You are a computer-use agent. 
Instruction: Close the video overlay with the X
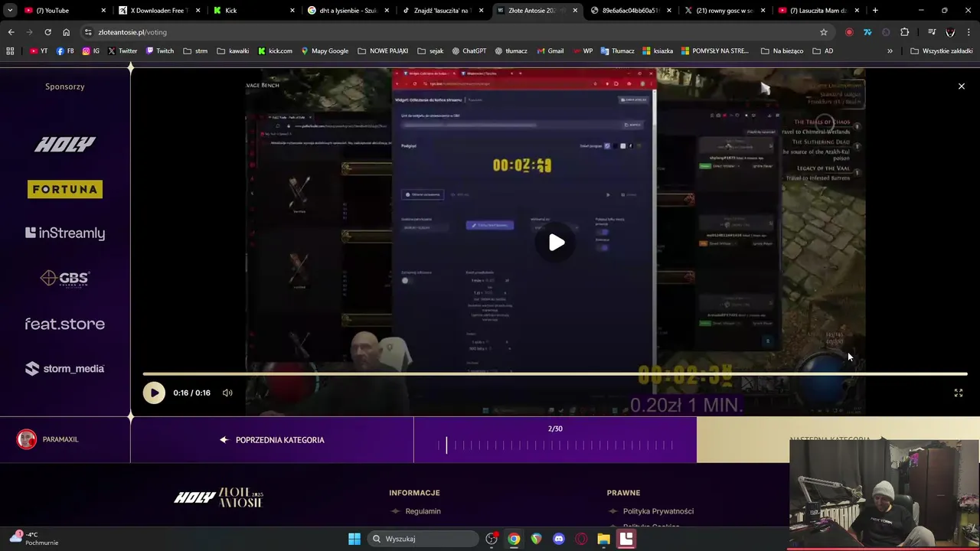tap(962, 86)
